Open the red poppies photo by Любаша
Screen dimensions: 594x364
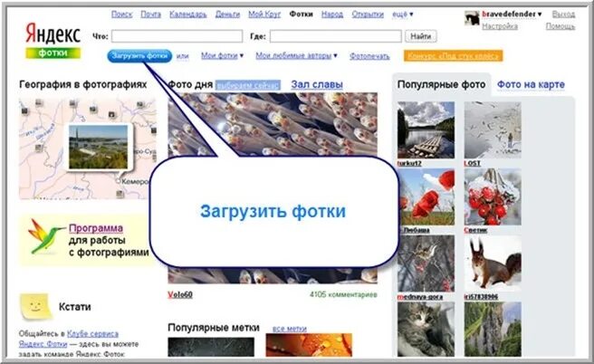pyautogui.click(x=426, y=197)
